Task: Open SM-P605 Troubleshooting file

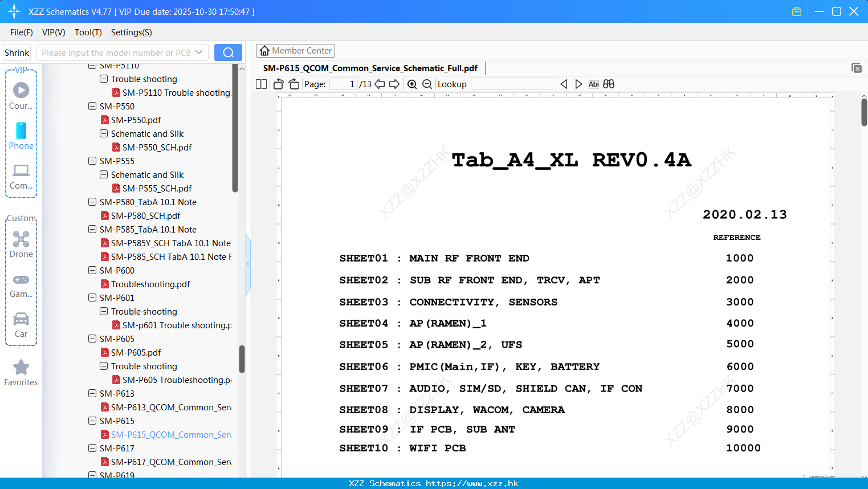Action: pos(172,380)
